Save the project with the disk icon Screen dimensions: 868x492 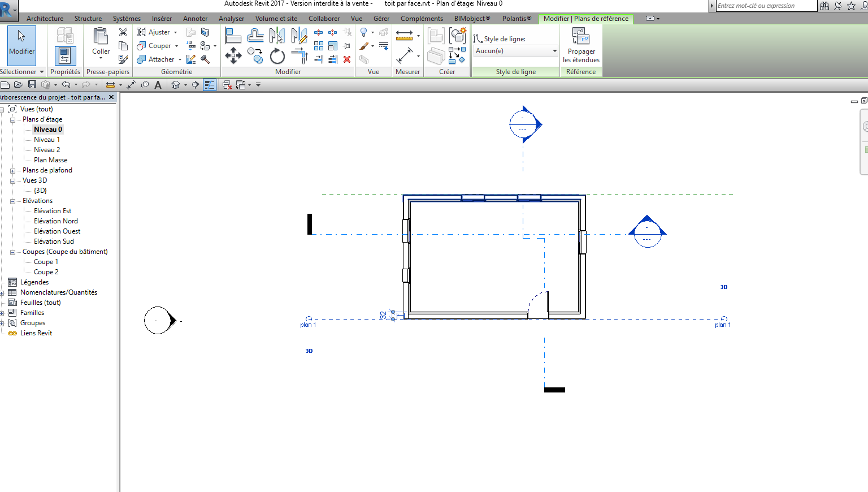pos(32,84)
